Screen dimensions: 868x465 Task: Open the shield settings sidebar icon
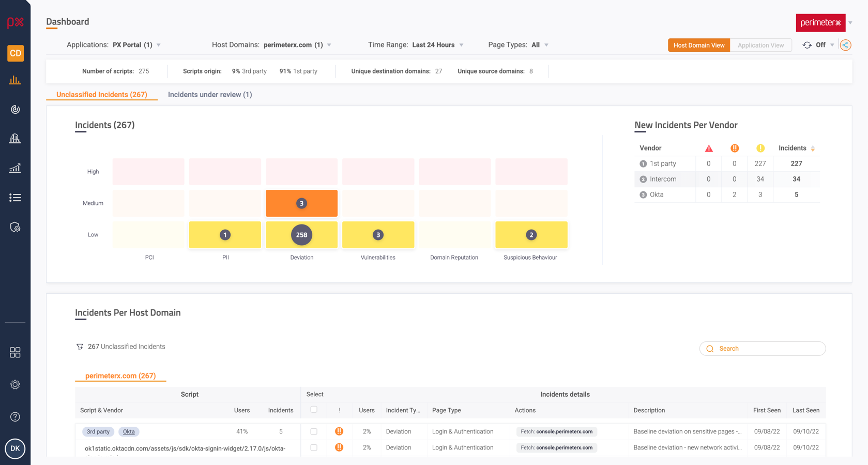coord(15,227)
